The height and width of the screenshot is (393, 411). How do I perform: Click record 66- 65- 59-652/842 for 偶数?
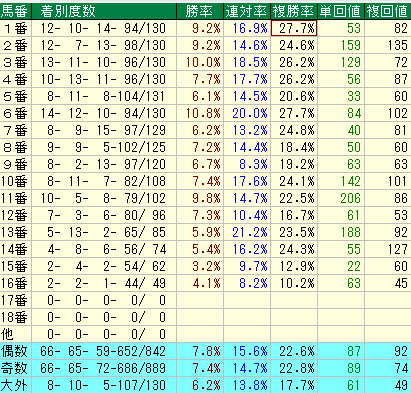104,351
